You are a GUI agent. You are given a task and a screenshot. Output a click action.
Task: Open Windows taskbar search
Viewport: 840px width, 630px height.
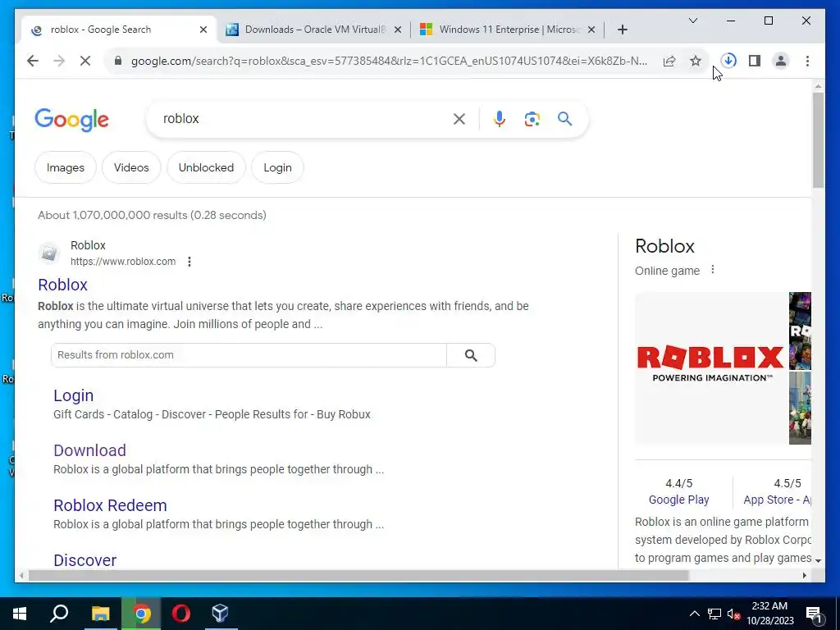[x=59, y=614]
